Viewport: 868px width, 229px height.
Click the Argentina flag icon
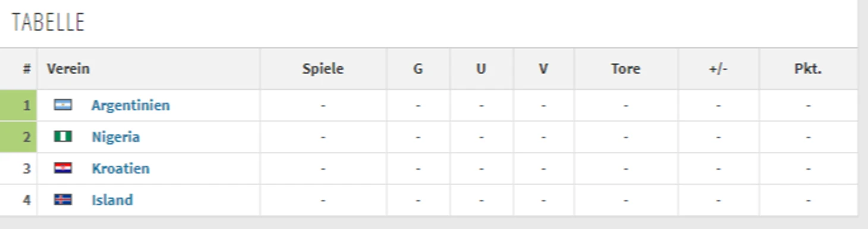tap(63, 105)
